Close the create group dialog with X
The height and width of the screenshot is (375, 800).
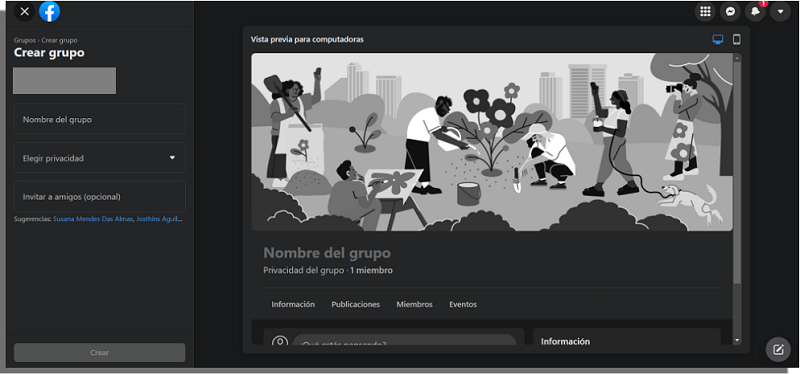coord(24,11)
